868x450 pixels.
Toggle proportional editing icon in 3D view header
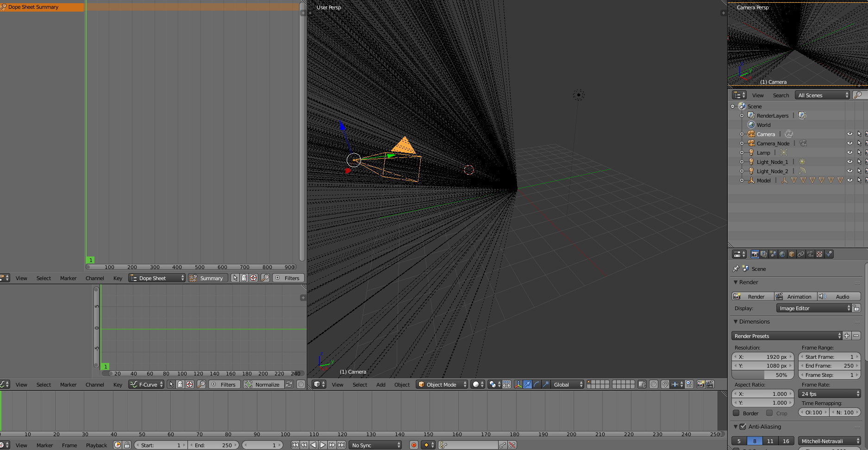[654, 384]
